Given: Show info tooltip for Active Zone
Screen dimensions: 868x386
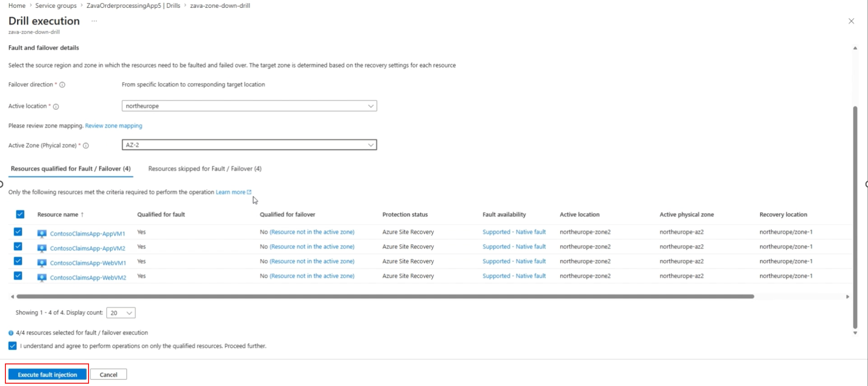Looking at the screenshot, I should (x=86, y=146).
